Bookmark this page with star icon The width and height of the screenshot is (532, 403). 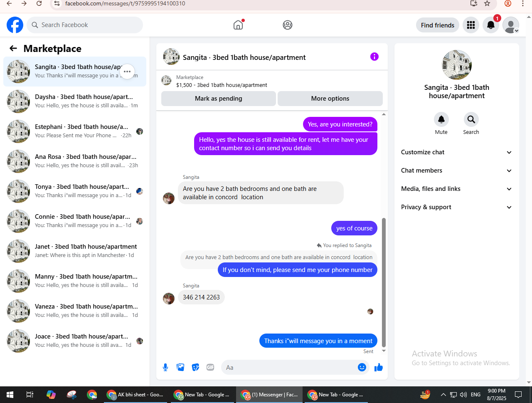coord(487,3)
